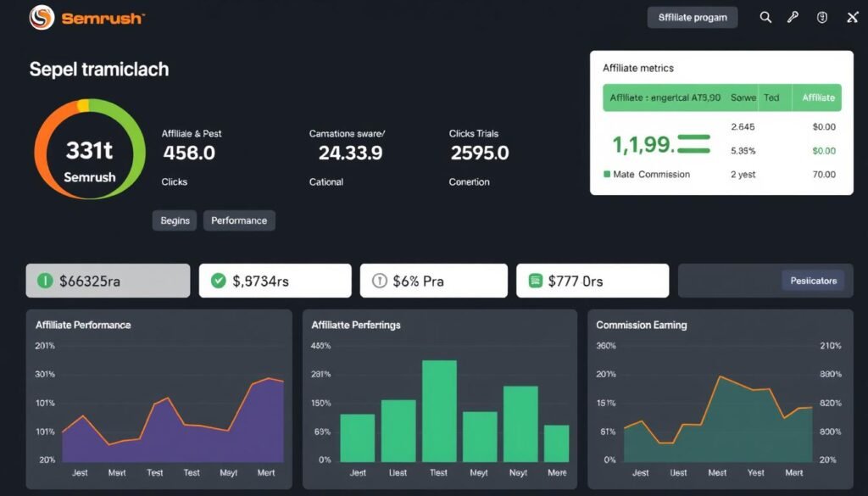
Task: Toggle the Mate Commission legend square
Action: coord(606,175)
